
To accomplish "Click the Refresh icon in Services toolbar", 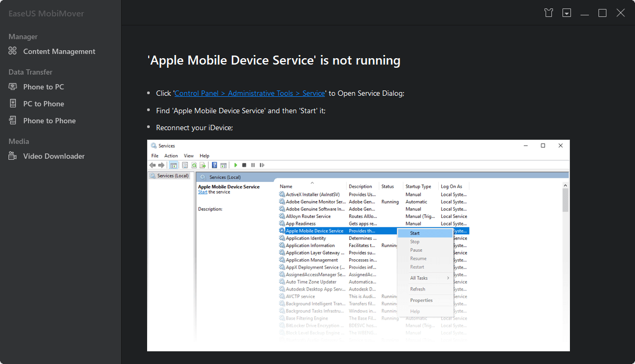I will coord(194,165).
